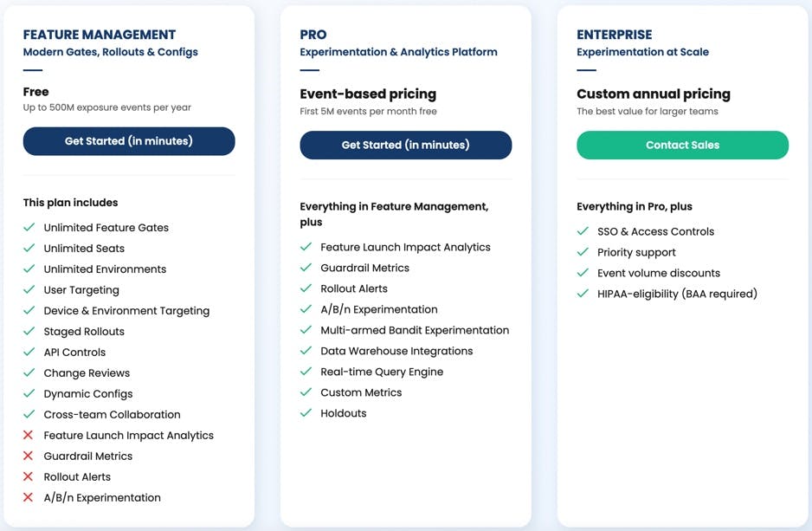
Task: Click checkmark next to SSO & Access Controls
Action: point(582,231)
